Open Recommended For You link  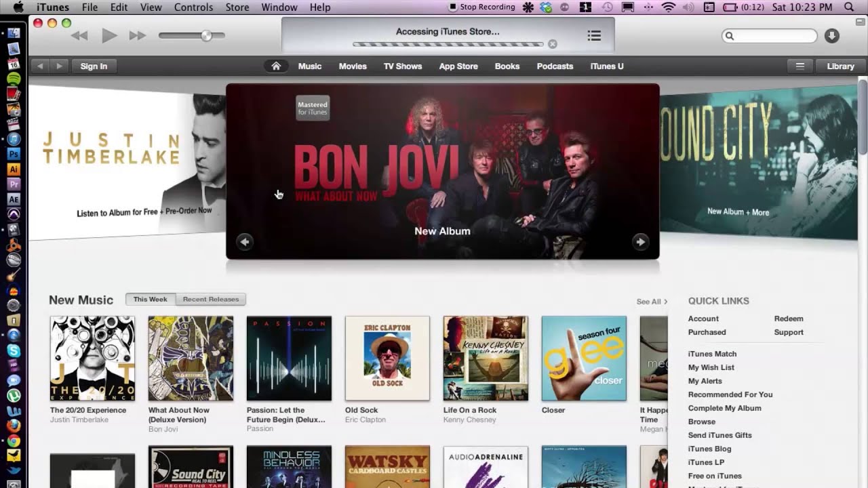(x=730, y=394)
